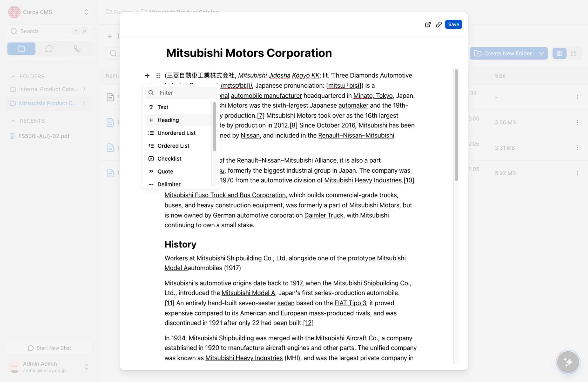588x382 pixels.
Task: Open Create New Folder dropdown arrow
Action: (542, 53)
